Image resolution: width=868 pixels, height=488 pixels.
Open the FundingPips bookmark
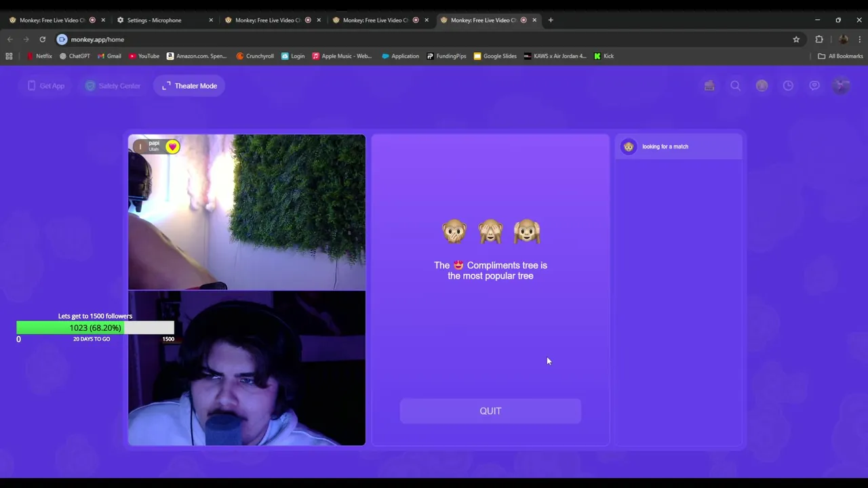click(x=446, y=56)
